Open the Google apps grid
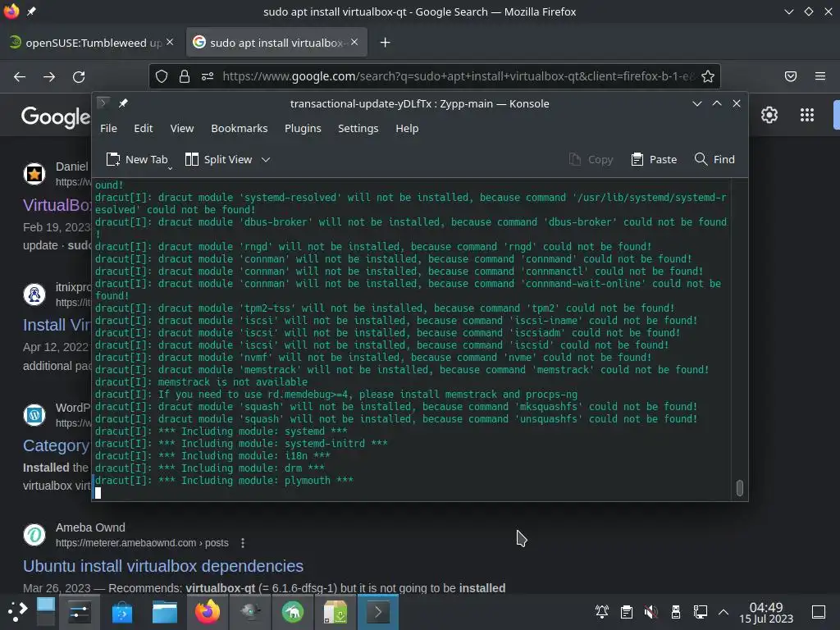This screenshot has width=840, height=630. coord(807,115)
